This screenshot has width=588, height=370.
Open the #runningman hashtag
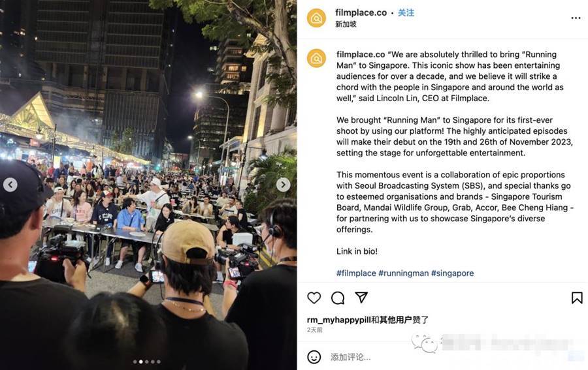pos(403,273)
